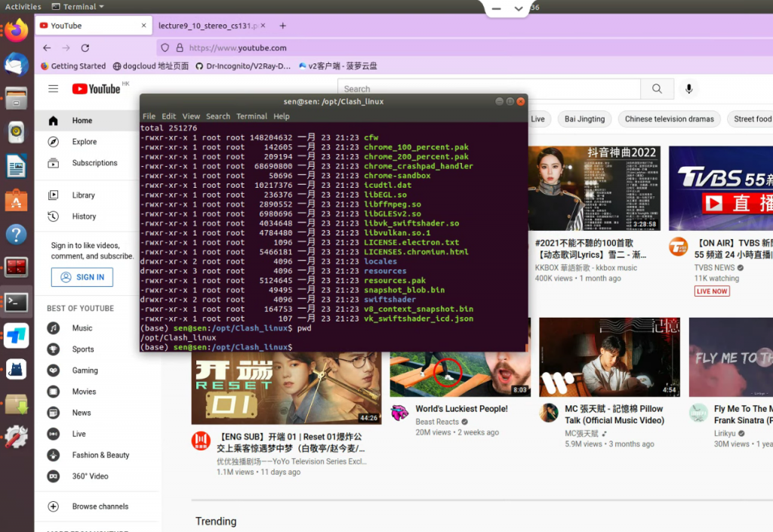The height and width of the screenshot is (532, 773).
Task: Expand Browse channels in sidebar
Action: pyautogui.click(x=100, y=506)
